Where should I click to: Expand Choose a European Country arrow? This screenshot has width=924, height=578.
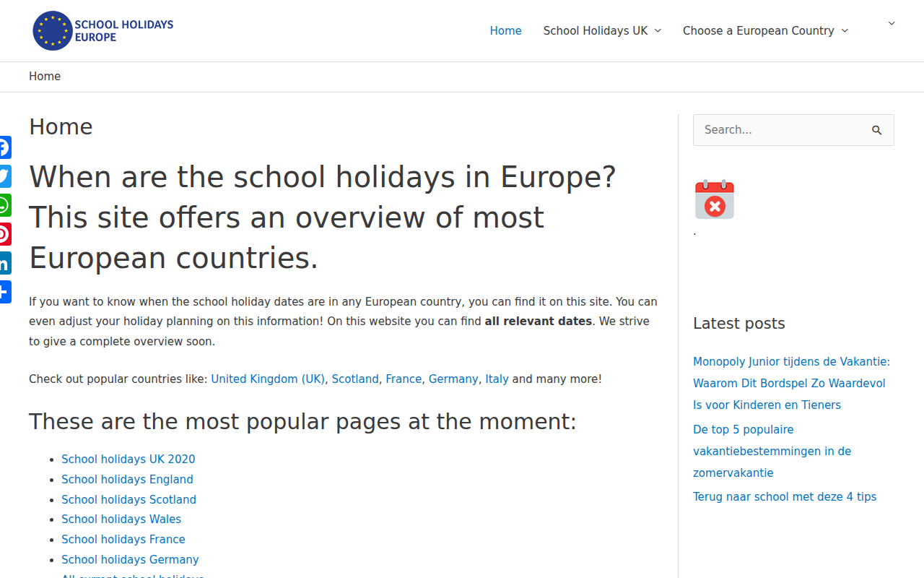[845, 30]
